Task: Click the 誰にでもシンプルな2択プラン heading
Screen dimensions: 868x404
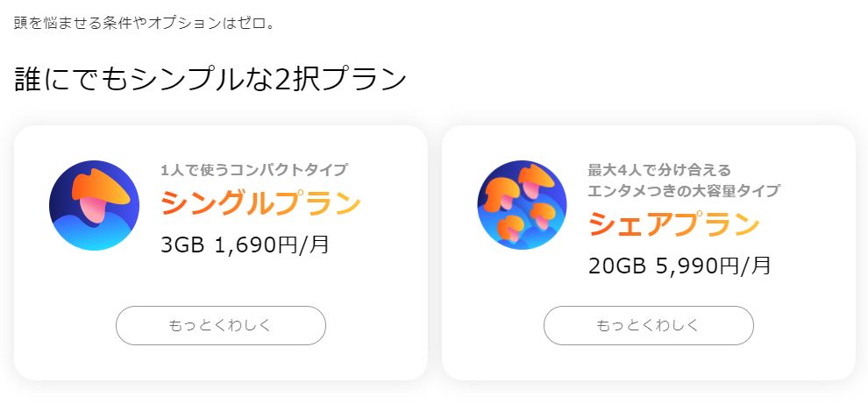Action: (210, 79)
